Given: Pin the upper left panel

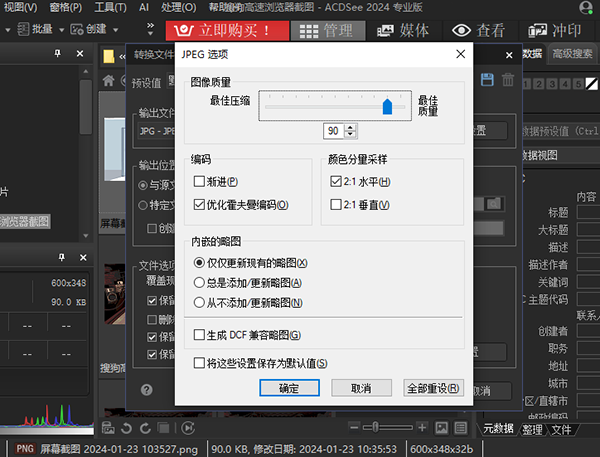Looking at the screenshot, I should tap(57, 54).
